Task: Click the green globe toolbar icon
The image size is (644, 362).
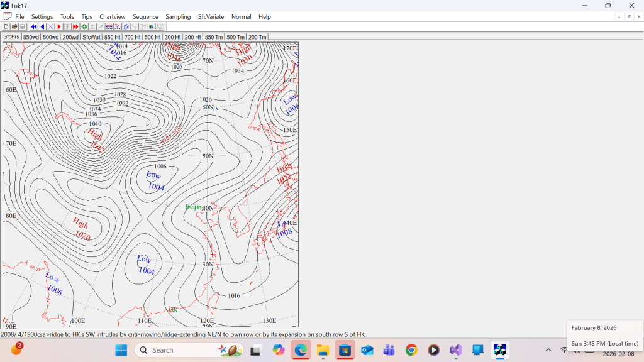Action: (x=84, y=26)
